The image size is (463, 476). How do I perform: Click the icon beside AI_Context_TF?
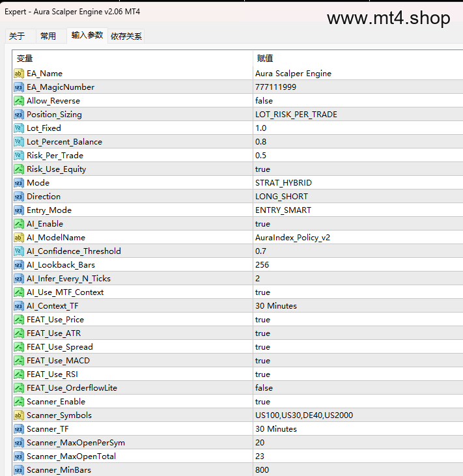[x=18, y=305]
